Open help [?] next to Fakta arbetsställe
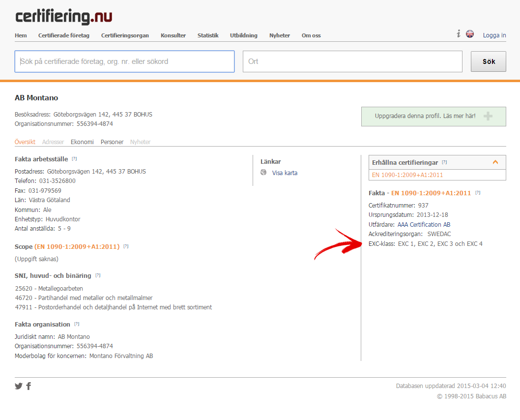This screenshot has height=420, width=520. tap(74, 159)
